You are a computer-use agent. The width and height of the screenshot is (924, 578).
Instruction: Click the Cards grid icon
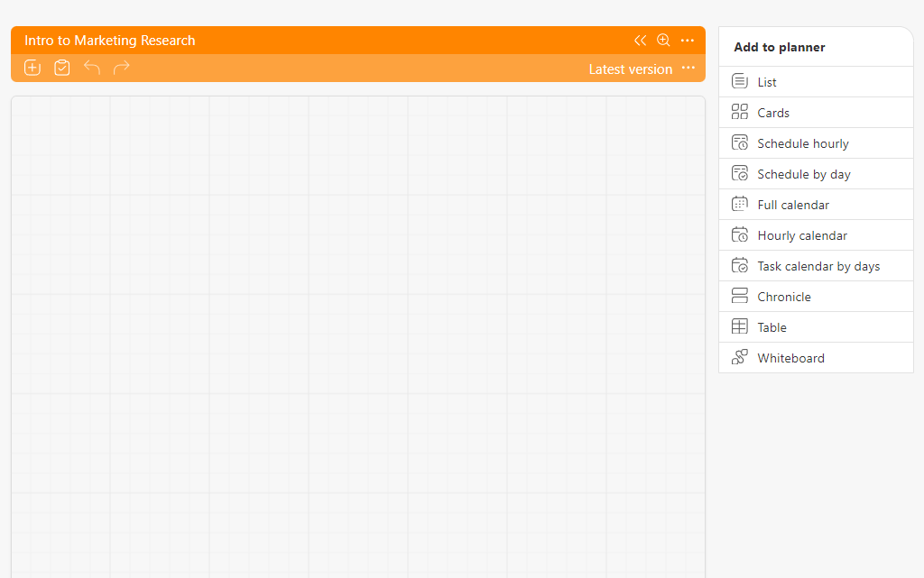[740, 112]
